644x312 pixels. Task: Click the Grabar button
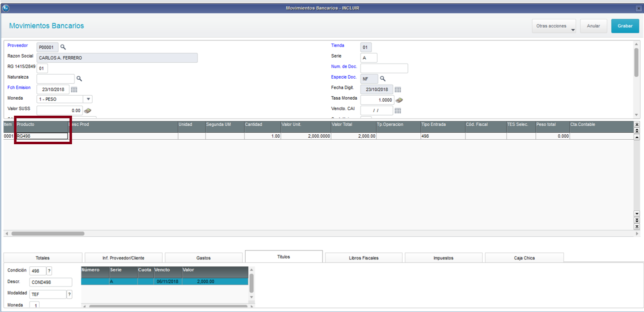click(x=625, y=26)
